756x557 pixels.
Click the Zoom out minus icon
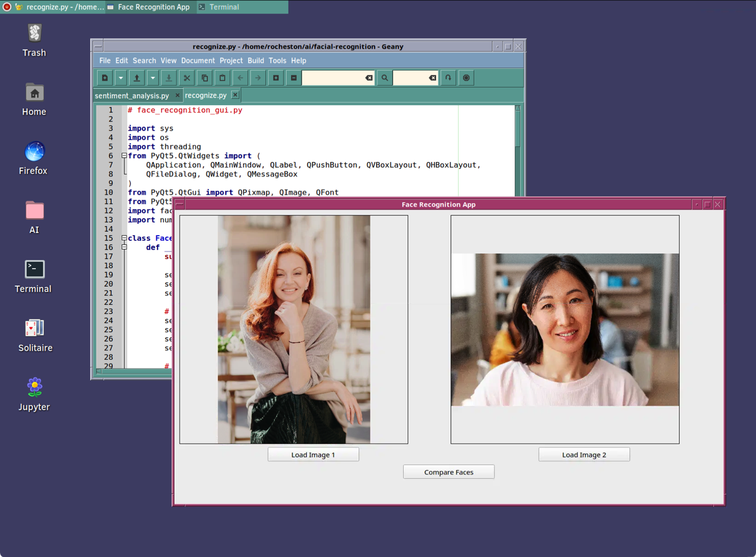click(294, 78)
